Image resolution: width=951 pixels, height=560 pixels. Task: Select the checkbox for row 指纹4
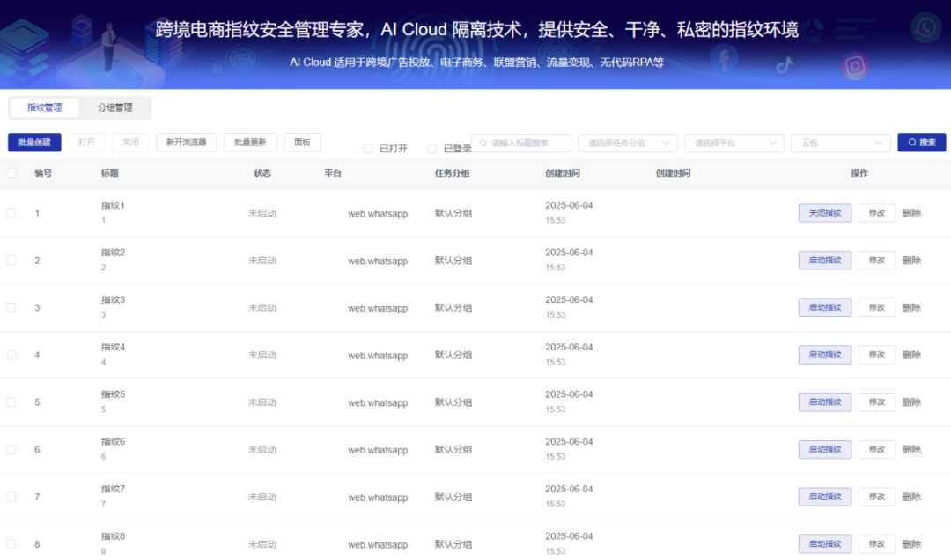11,355
